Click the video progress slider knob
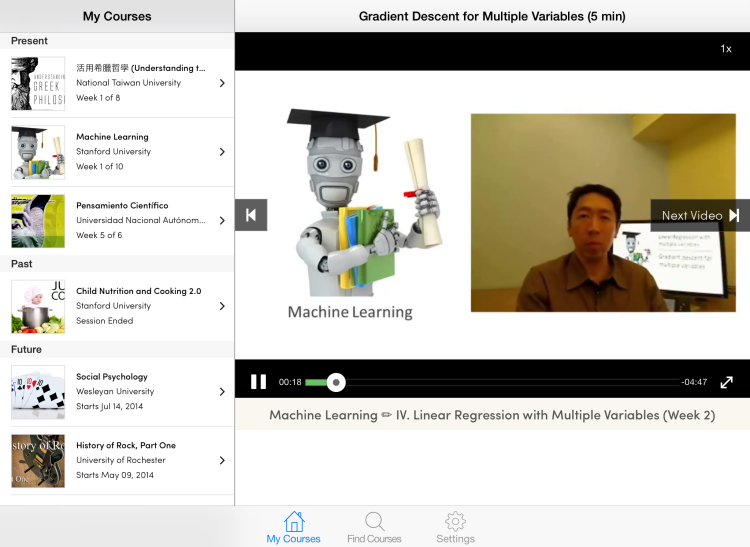 click(x=336, y=382)
